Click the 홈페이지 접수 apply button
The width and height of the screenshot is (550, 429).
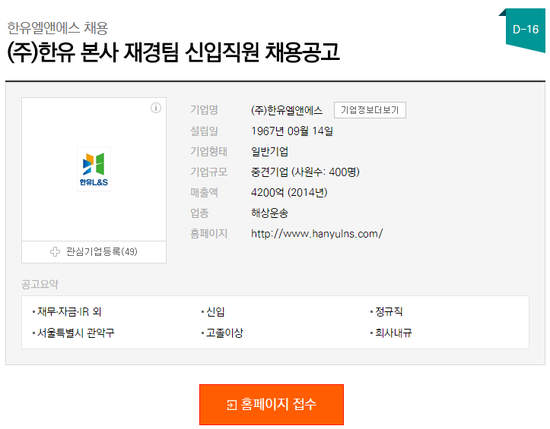pyautogui.click(x=271, y=404)
